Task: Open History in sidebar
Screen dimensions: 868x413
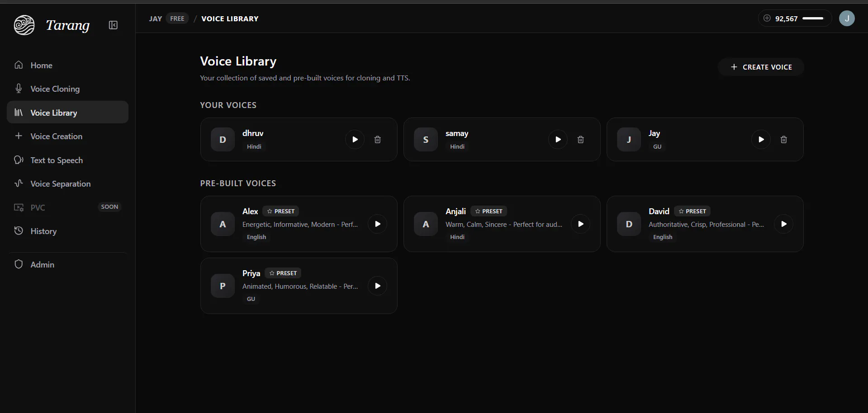Action: [67, 231]
